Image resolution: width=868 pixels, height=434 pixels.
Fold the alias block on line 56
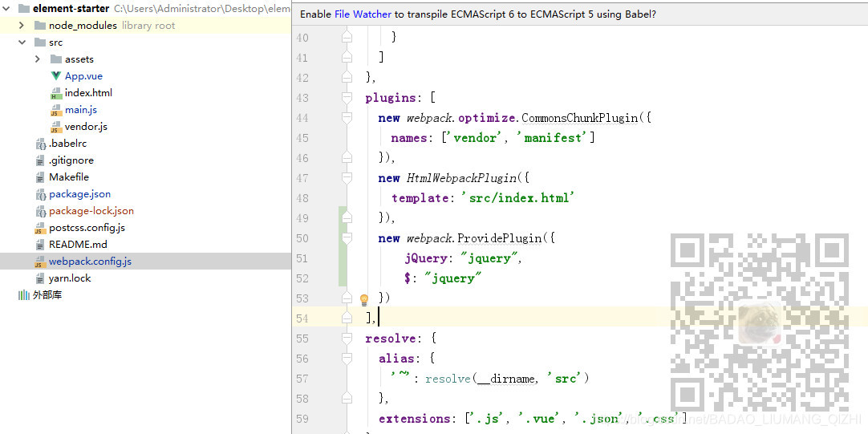pos(347,358)
